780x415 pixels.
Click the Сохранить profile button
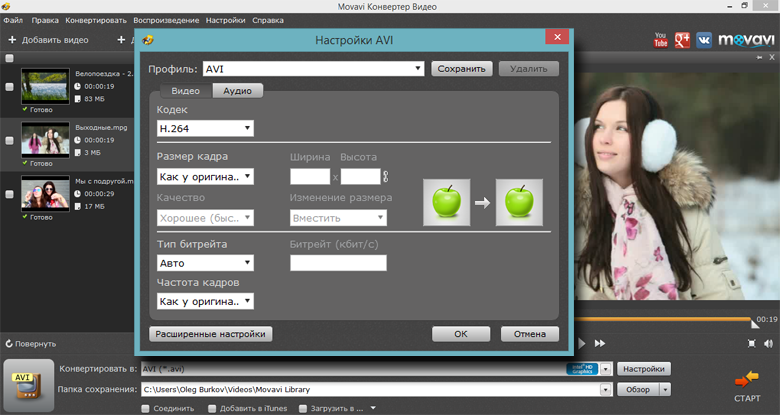point(462,69)
